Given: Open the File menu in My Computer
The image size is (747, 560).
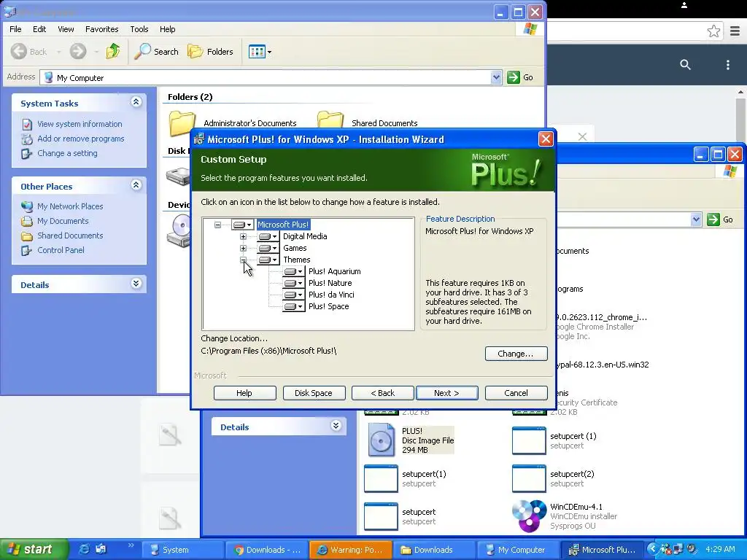Looking at the screenshot, I should (15, 29).
